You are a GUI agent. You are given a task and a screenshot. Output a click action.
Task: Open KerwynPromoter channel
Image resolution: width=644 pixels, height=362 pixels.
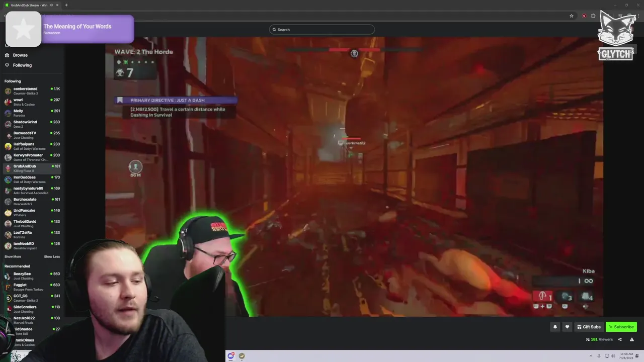point(32,157)
